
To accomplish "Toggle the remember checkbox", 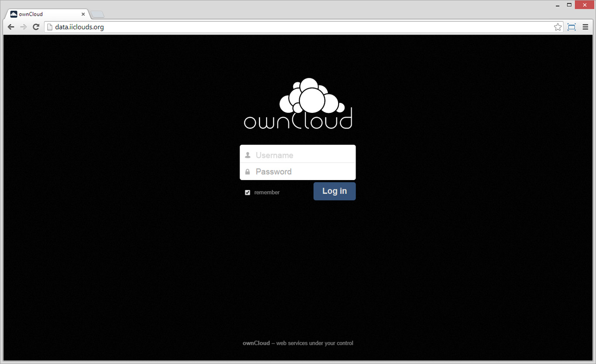I will (x=247, y=192).
